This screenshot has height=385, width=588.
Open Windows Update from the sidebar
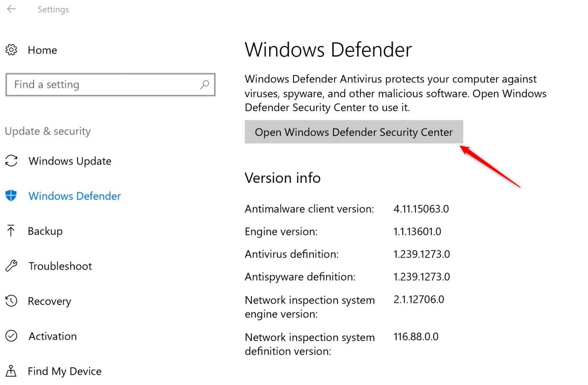[x=70, y=161]
